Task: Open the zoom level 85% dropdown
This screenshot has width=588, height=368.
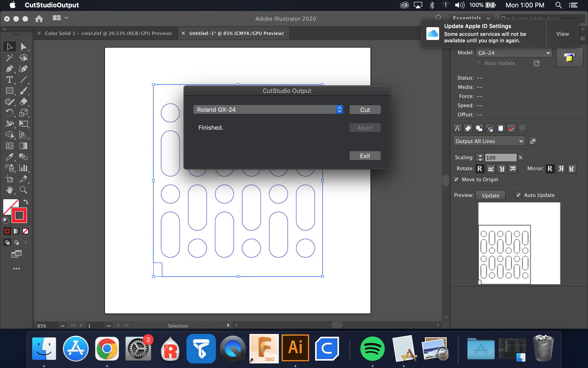Action: (x=62, y=326)
